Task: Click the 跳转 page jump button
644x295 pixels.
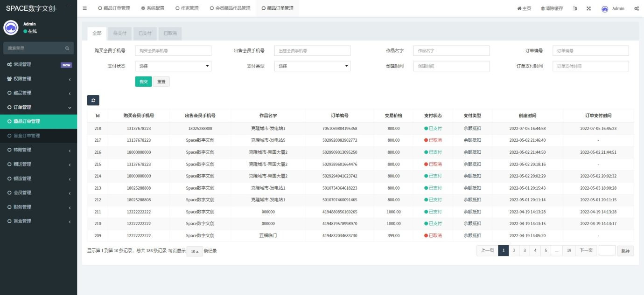Action: tap(625, 251)
